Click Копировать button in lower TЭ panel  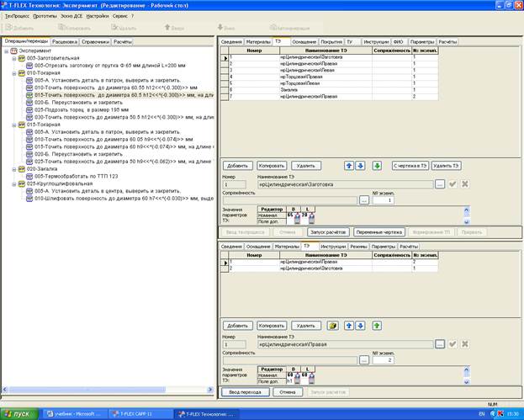272,326
